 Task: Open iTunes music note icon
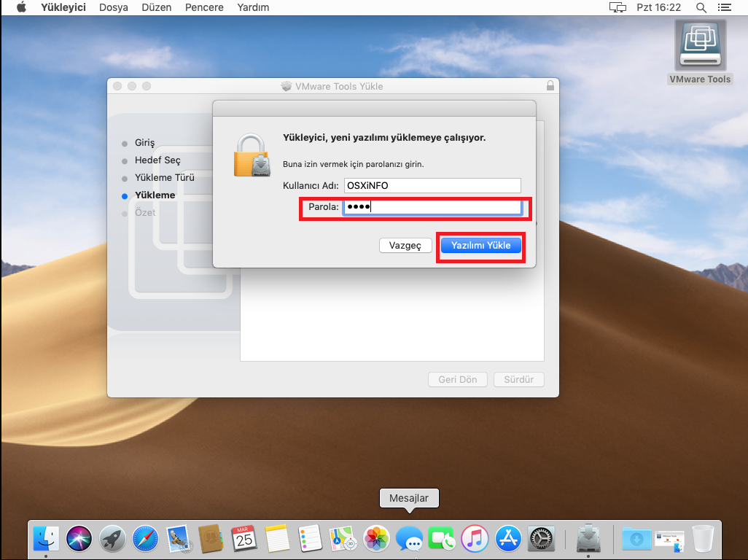click(475, 539)
